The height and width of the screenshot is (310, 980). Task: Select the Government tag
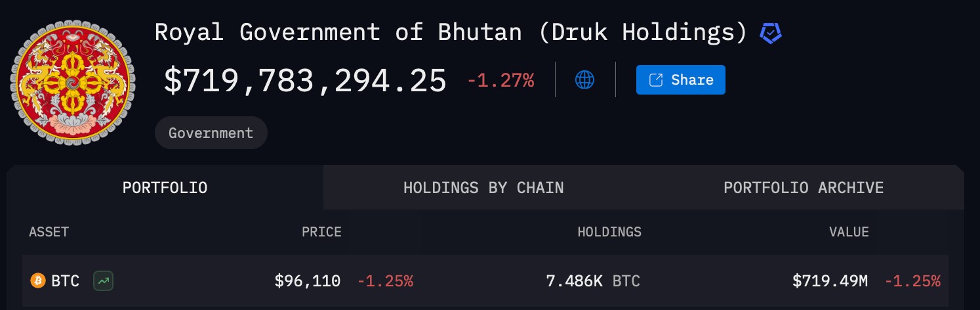point(211,133)
